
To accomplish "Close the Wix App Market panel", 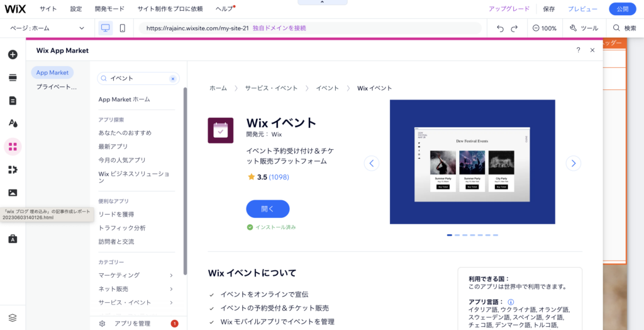I will [592, 50].
